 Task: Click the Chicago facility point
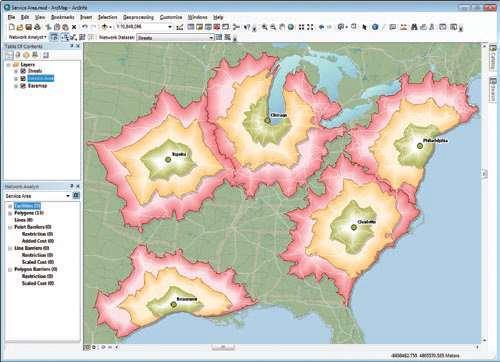click(x=267, y=120)
